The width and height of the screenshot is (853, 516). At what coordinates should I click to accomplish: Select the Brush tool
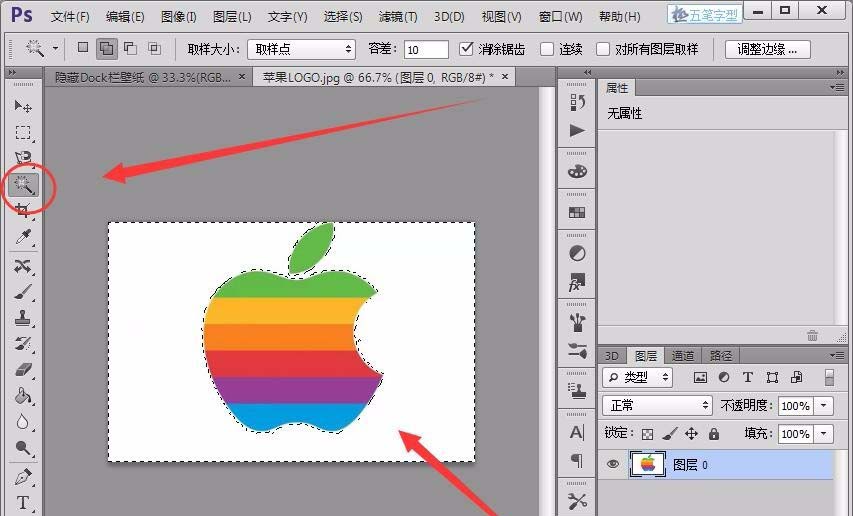23,293
